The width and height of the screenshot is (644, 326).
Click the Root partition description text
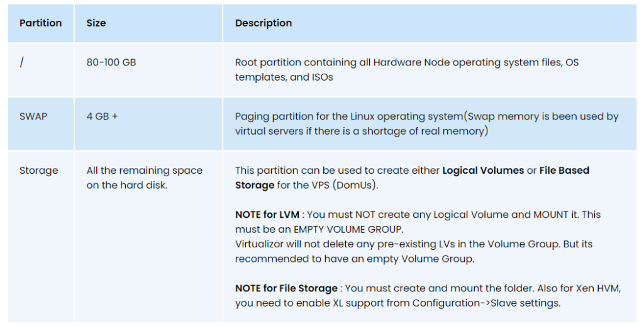pos(407,70)
